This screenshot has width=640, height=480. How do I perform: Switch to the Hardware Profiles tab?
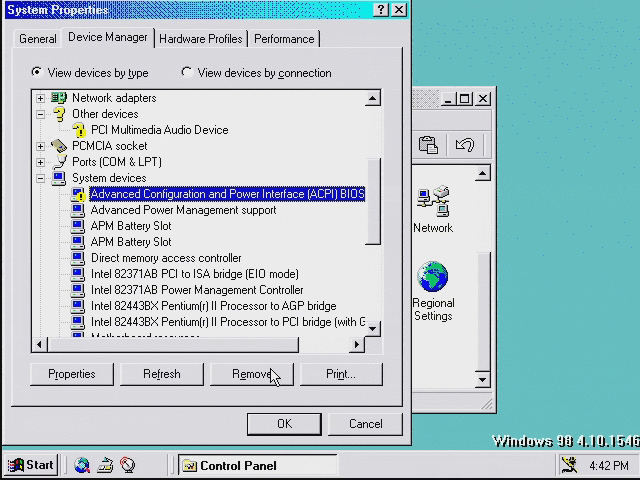tap(201, 39)
